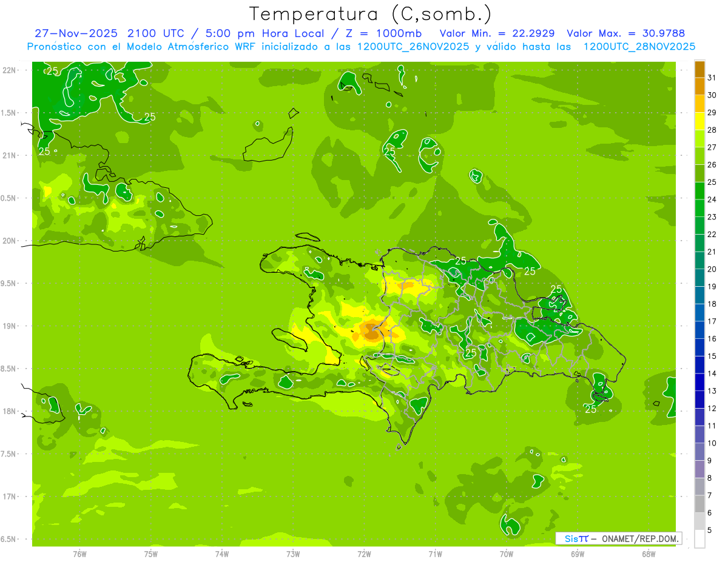Select the '6.5N' latitude tick label
This screenshot has width=728, height=562.
[8, 540]
